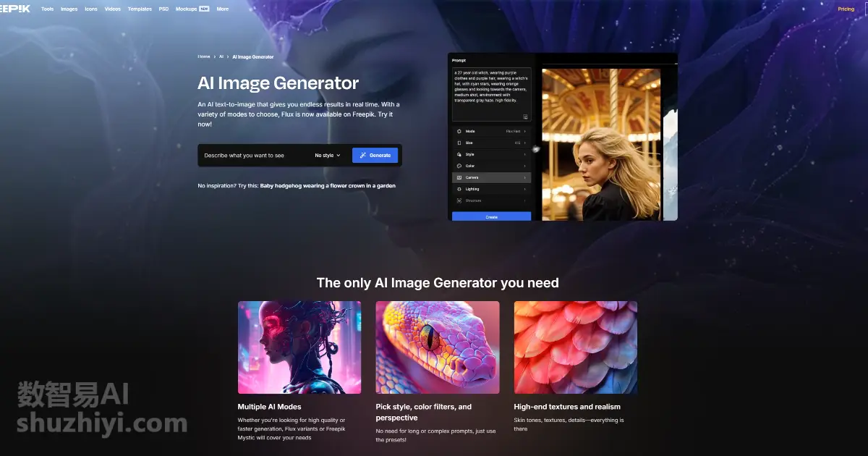The height and width of the screenshot is (456, 868).
Task: Go to the Home breadcrumb
Action: (x=204, y=56)
